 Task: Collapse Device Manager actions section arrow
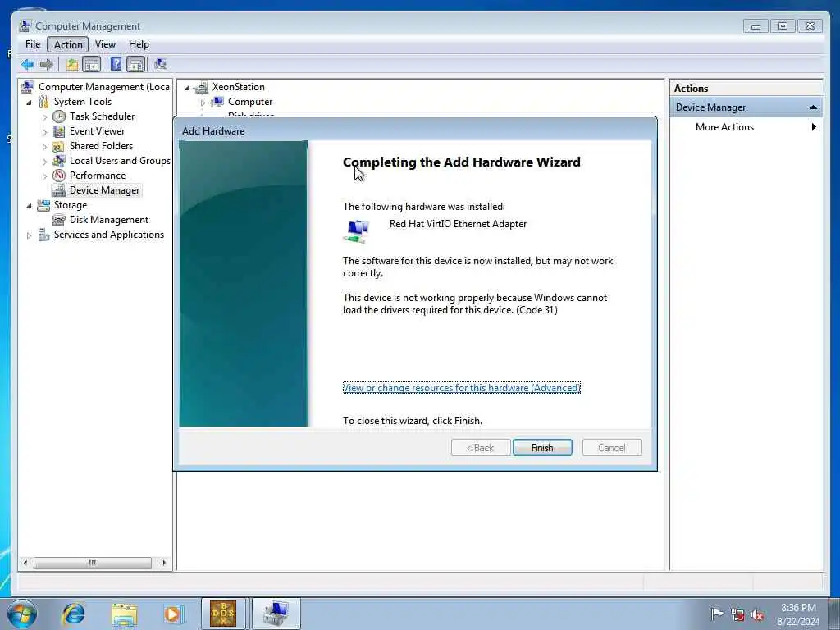pyautogui.click(x=813, y=107)
